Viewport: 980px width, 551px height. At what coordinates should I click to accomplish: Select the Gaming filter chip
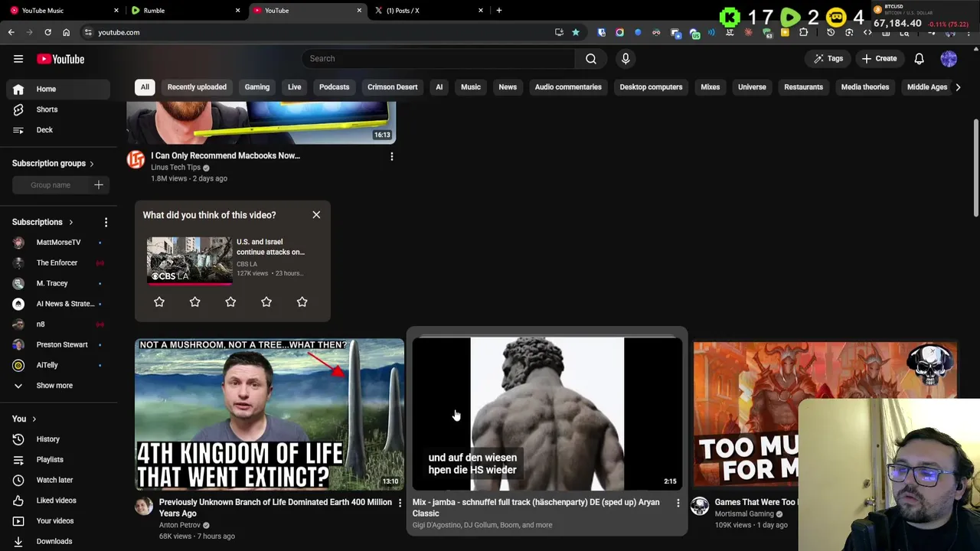point(257,87)
